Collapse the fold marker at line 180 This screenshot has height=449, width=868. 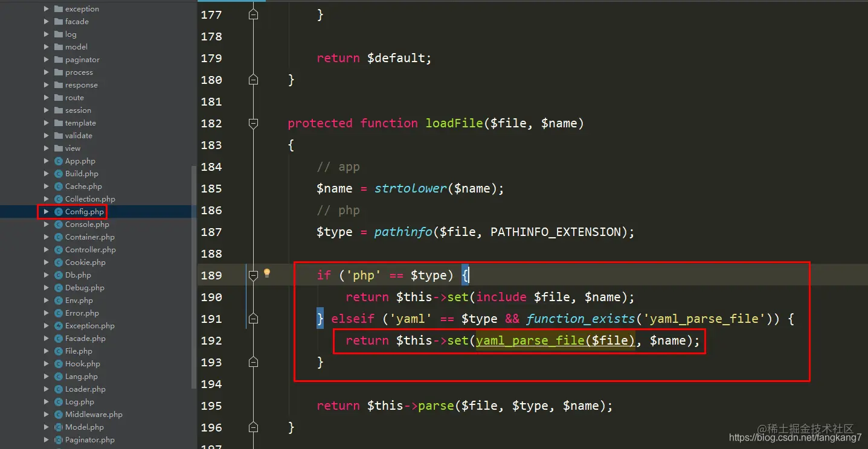click(x=254, y=80)
